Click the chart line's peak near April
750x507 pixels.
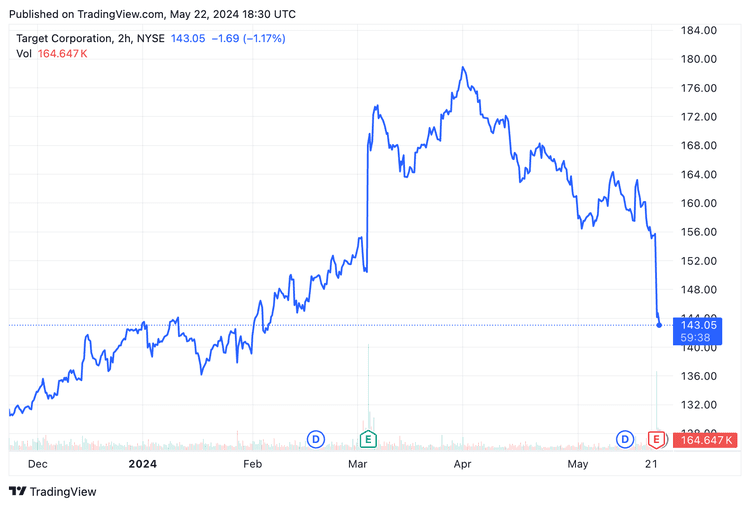[463, 68]
